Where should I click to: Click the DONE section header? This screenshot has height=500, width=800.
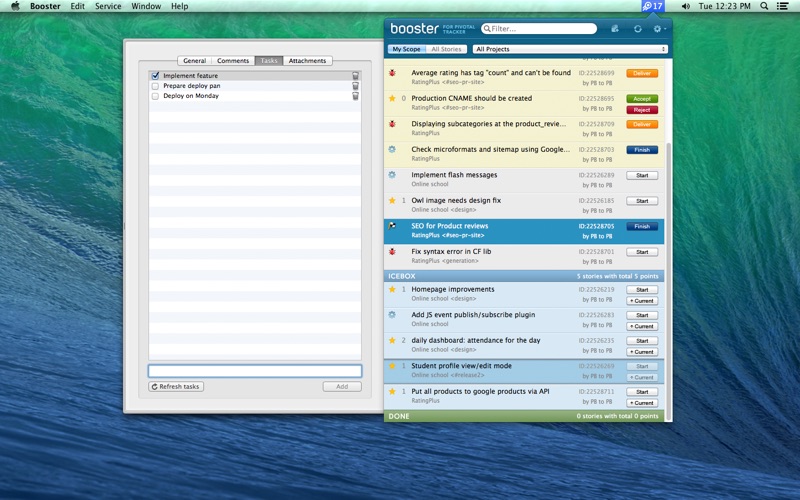524,416
